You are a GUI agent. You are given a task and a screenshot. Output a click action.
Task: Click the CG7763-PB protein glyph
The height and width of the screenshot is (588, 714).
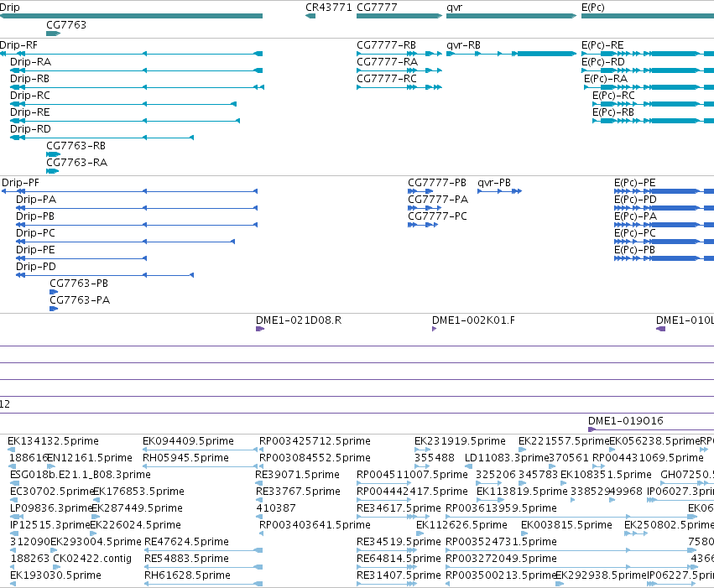[x=54, y=292]
